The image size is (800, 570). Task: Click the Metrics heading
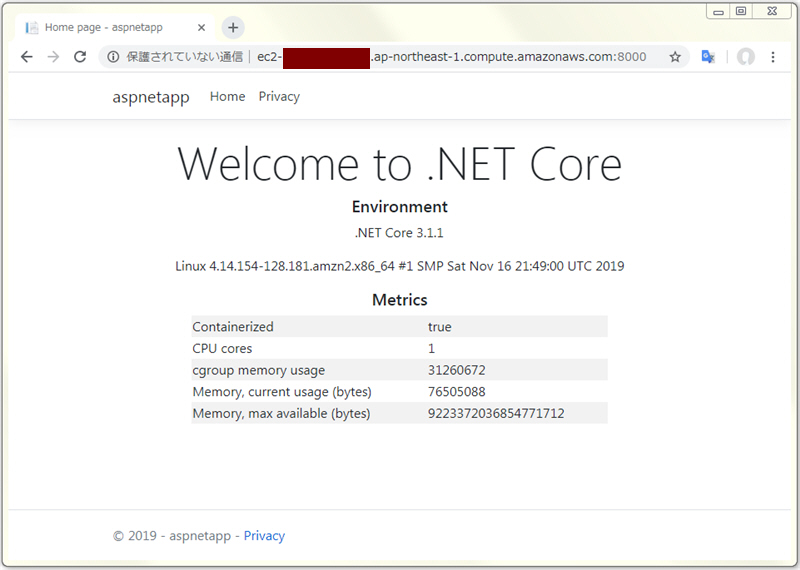(x=399, y=300)
